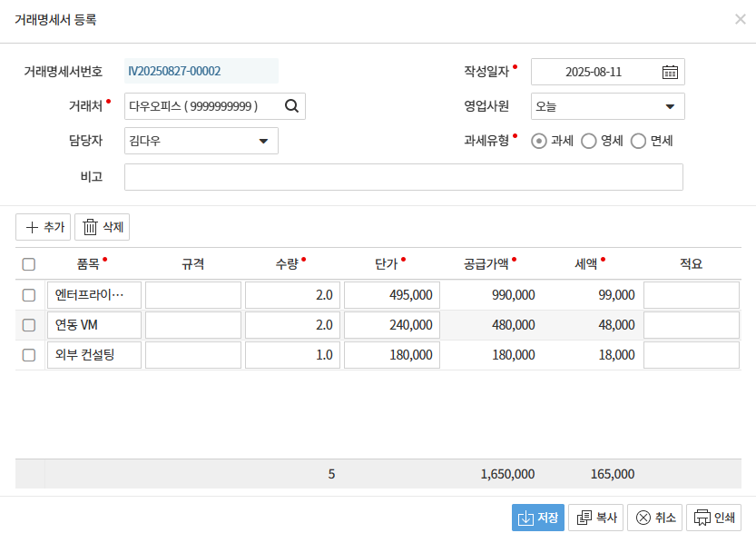Open the calendar picker for 작성일자
756x543 pixels.
coord(670,72)
